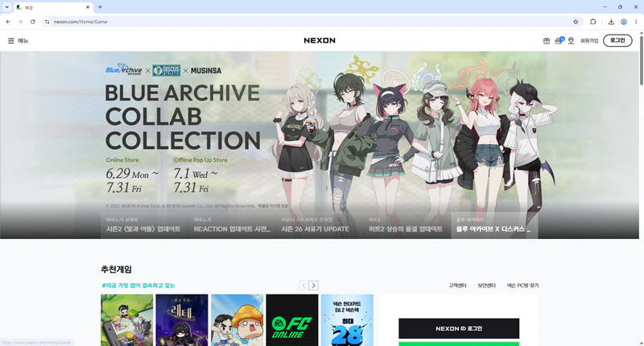Click the PC방 location pin icon
644x346 pixels.
click(571, 40)
